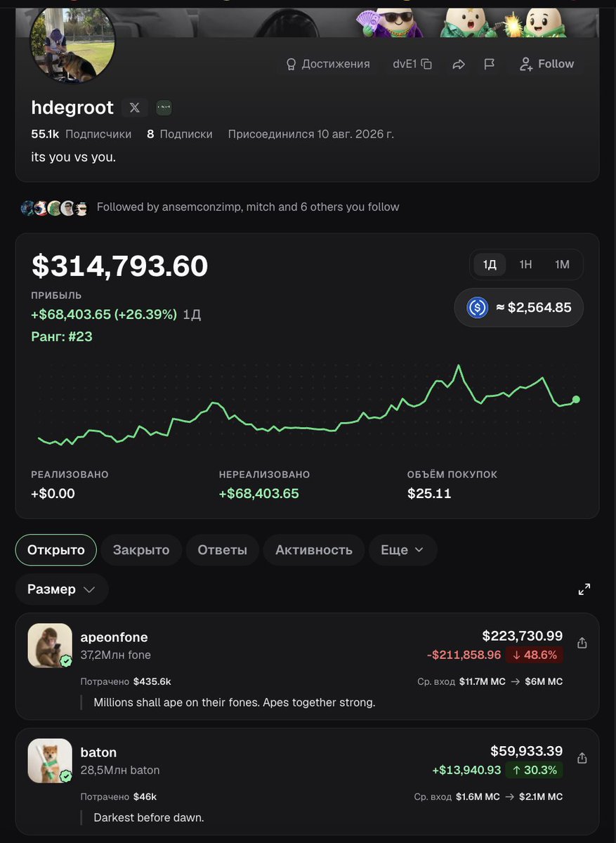
Task: Click the apeonfone monkey thumbnail
Action: pyautogui.click(x=50, y=646)
